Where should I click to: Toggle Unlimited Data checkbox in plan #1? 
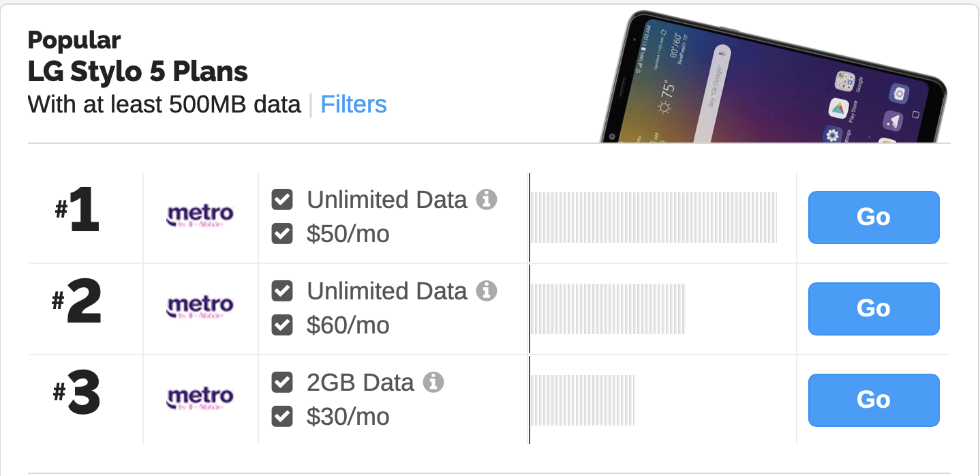click(282, 200)
